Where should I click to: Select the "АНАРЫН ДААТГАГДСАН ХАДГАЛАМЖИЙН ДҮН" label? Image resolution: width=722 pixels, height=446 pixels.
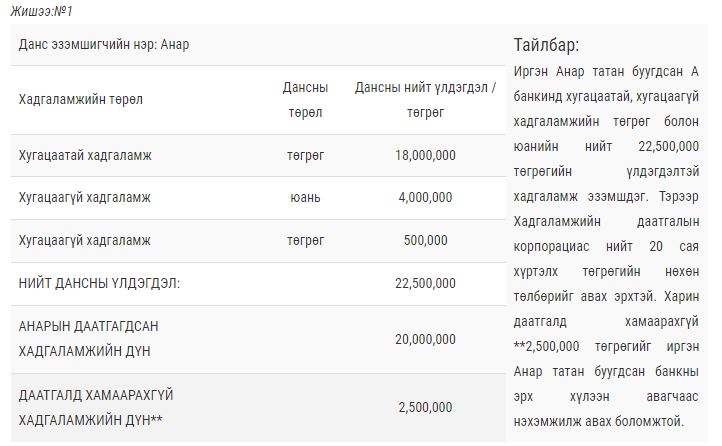(x=88, y=339)
